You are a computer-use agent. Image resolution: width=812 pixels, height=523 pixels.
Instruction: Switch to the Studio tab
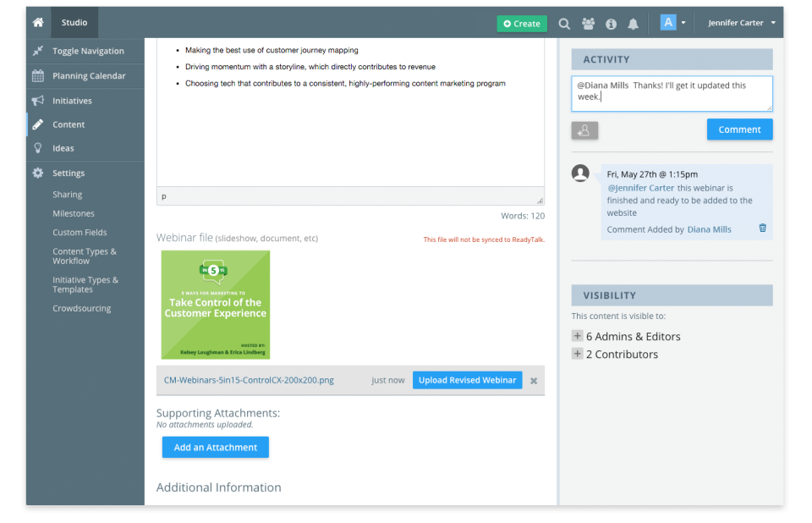tap(74, 23)
